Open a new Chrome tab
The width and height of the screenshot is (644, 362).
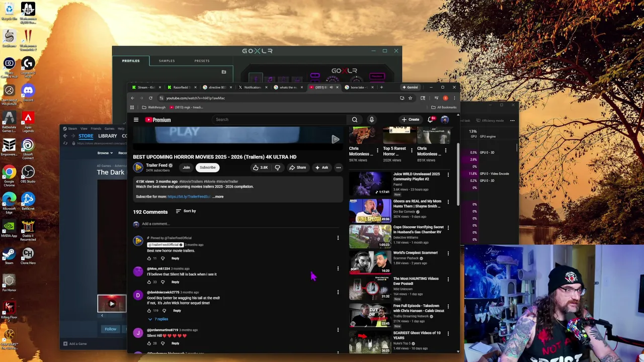(x=381, y=87)
